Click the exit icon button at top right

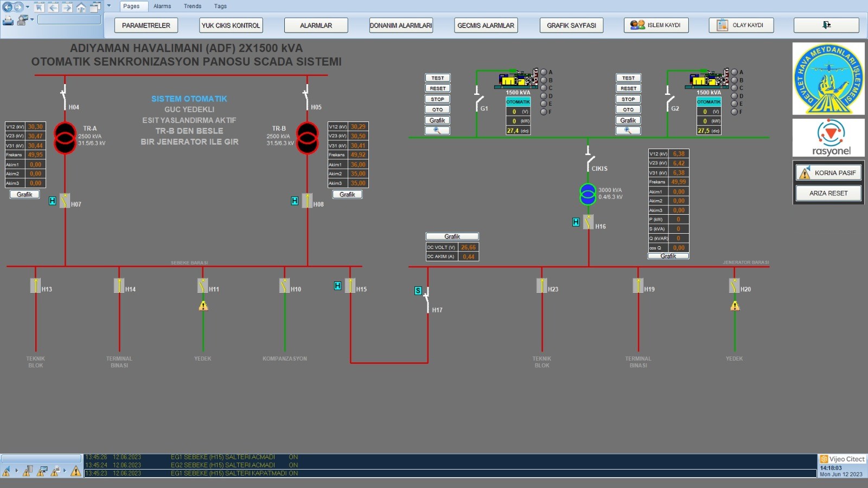(x=826, y=25)
